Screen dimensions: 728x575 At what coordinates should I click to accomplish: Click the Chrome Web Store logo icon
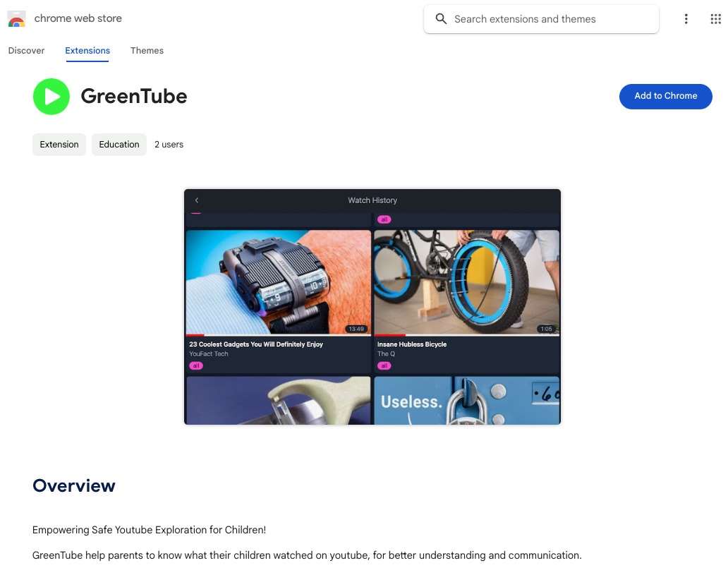pyautogui.click(x=17, y=19)
